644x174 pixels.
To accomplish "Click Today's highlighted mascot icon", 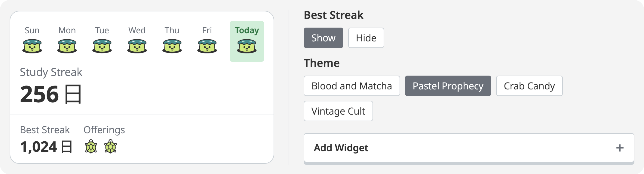I will 247,46.
